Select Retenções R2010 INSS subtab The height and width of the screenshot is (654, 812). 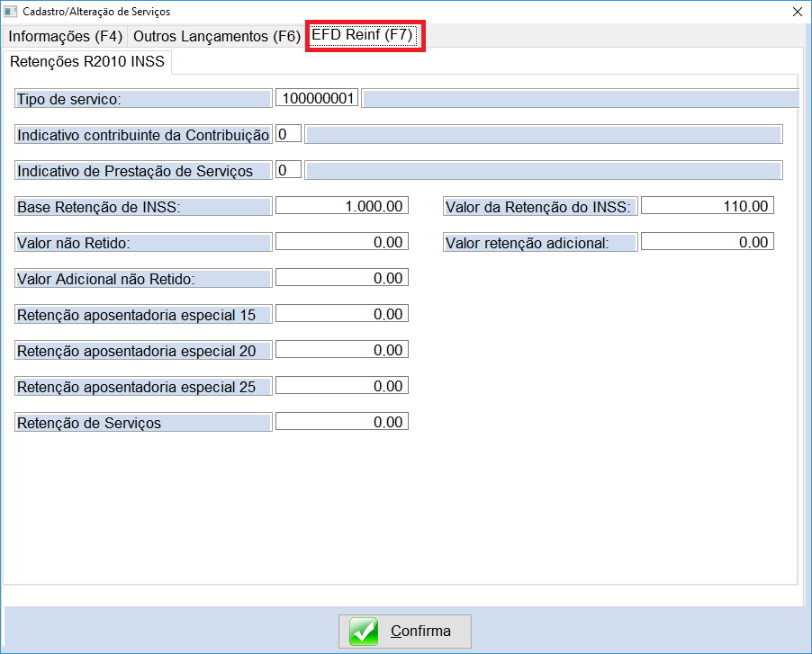pos(87,62)
